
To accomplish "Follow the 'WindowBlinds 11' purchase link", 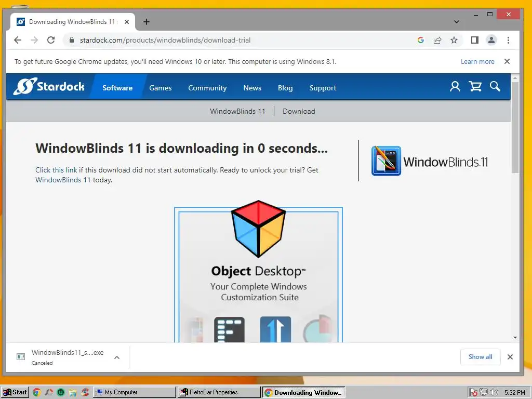I will pyautogui.click(x=63, y=180).
